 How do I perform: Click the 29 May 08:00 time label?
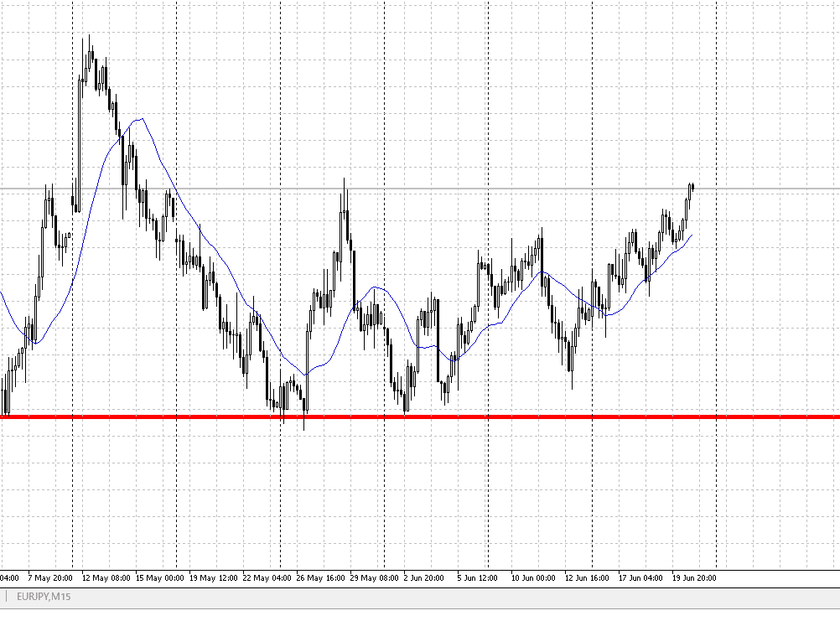(x=375, y=578)
